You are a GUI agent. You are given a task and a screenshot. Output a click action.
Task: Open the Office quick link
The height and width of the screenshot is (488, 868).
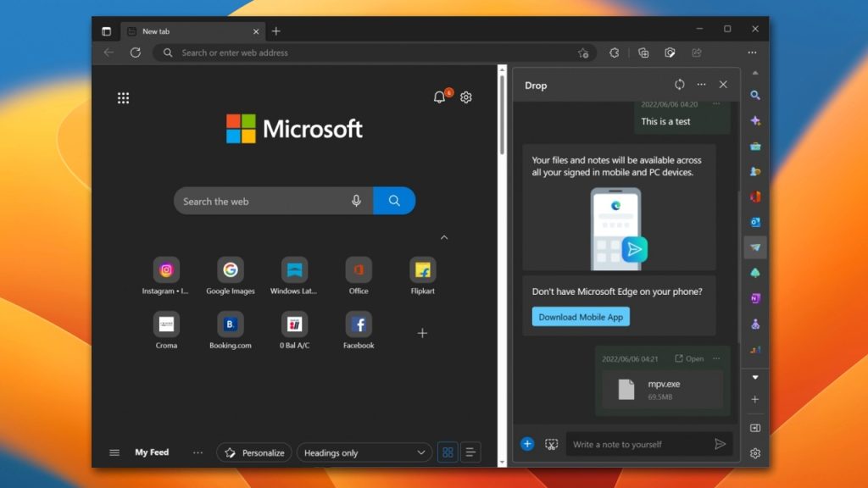pos(359,276)
